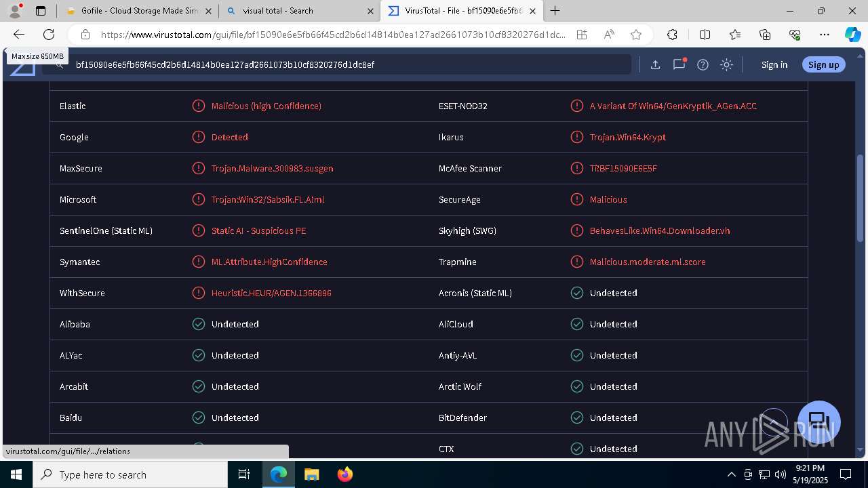Click the app available icon in address bar

582,35
